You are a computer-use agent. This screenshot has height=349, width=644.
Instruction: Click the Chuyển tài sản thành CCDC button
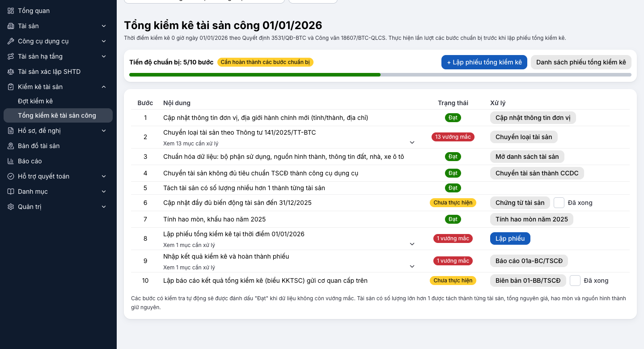[x=537, y=173]
